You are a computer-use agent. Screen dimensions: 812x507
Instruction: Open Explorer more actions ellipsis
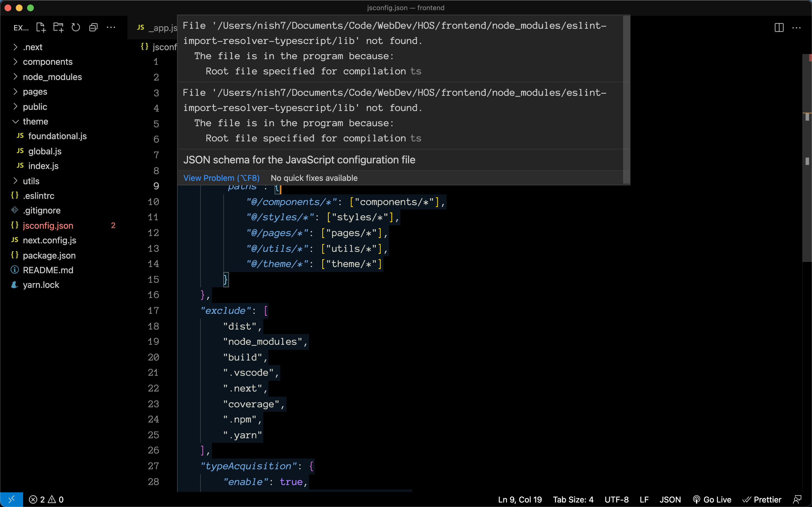tap(111, 28)
